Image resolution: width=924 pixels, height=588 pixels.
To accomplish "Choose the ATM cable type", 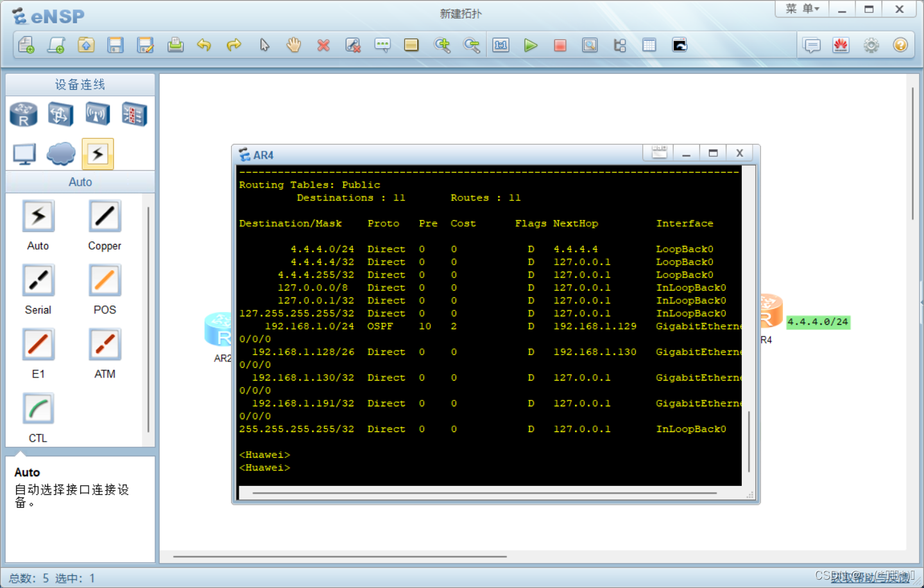I will tap(105, 345).
